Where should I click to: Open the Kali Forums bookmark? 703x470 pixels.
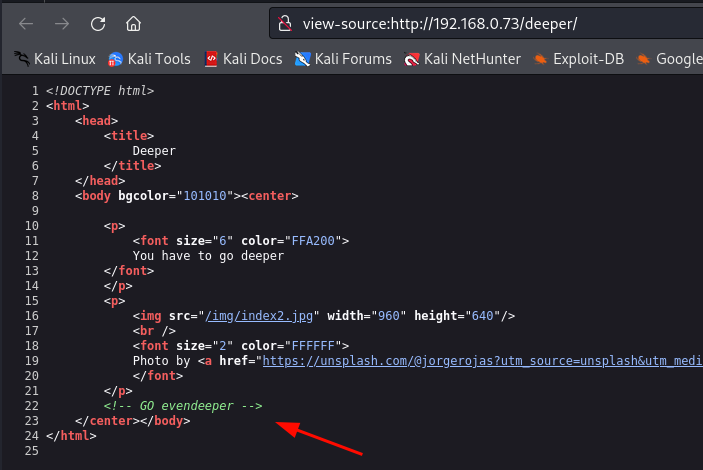tap(343, 59)
